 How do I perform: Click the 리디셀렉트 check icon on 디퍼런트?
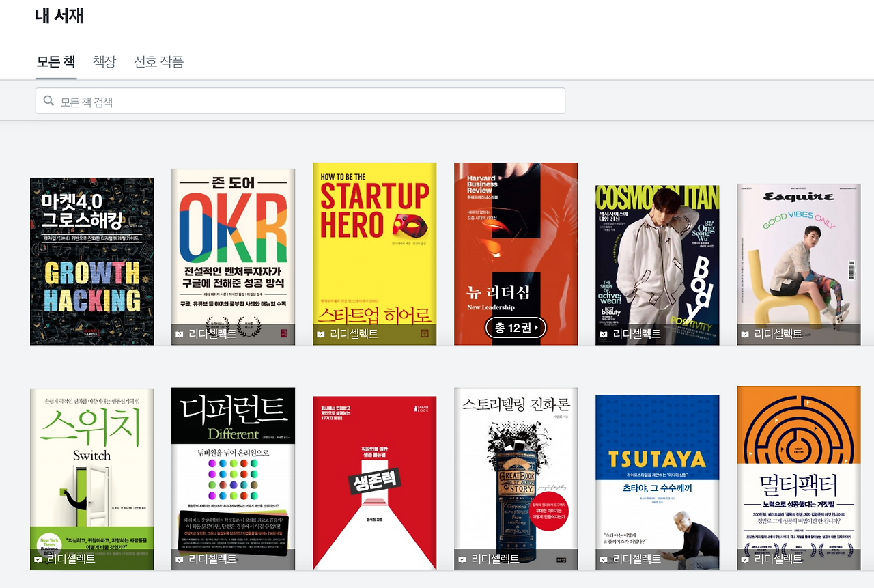180,559
